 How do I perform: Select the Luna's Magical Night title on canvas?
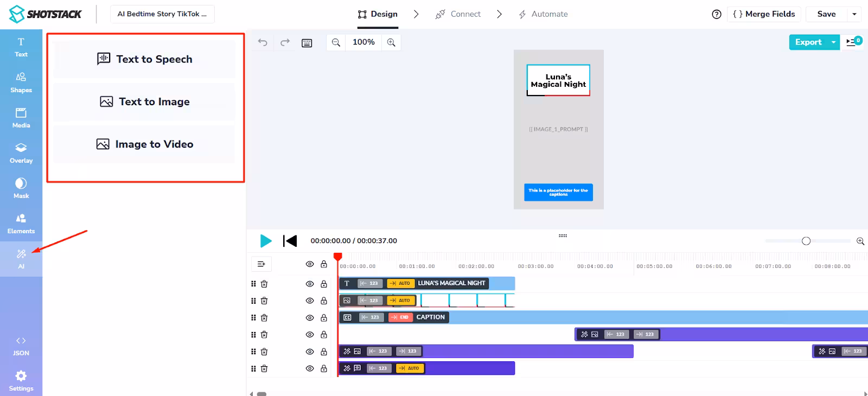tap(558, 80)
